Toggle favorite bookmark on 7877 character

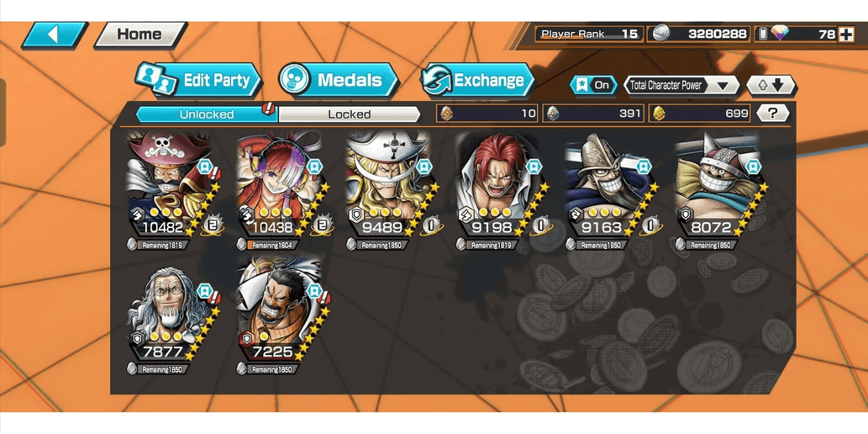tap(204, 292)
